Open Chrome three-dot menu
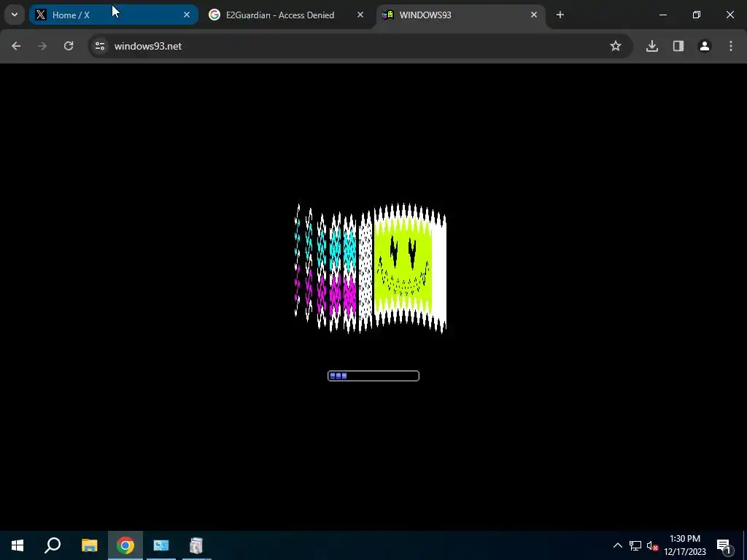The image size is (747, 560). 731,46
